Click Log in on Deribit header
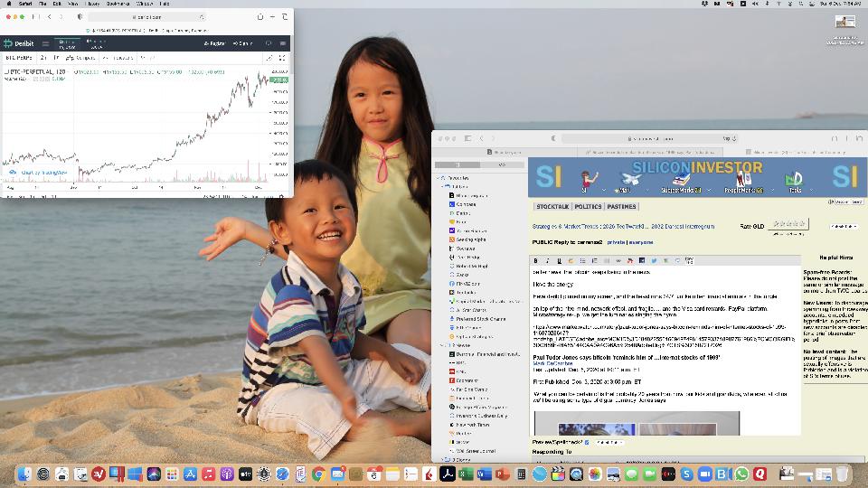Image resolution: width=868 pixels, height=488 pixels. [x=243, y=43]
